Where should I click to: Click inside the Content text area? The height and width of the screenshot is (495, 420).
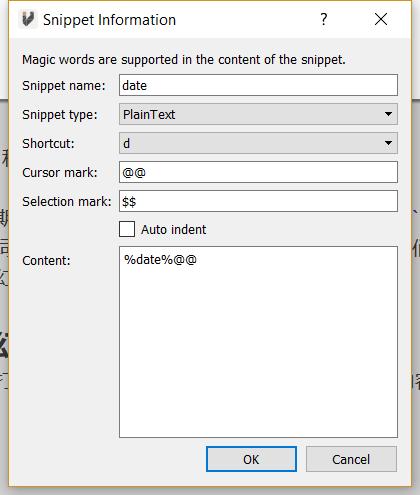[x=258, y=342]
